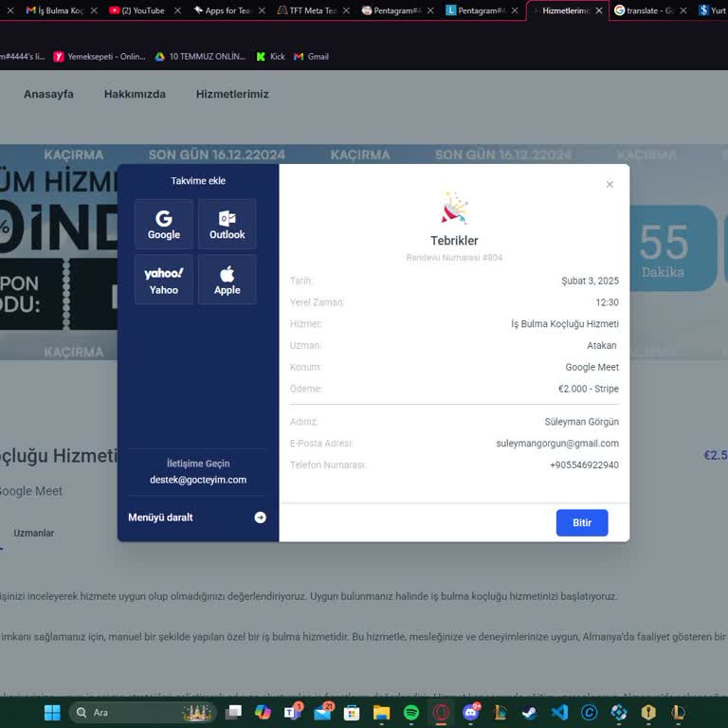Viewport: 728px width, 728px height.
Task: Open the Hakkımızda menu item
Action: (135, 94)
